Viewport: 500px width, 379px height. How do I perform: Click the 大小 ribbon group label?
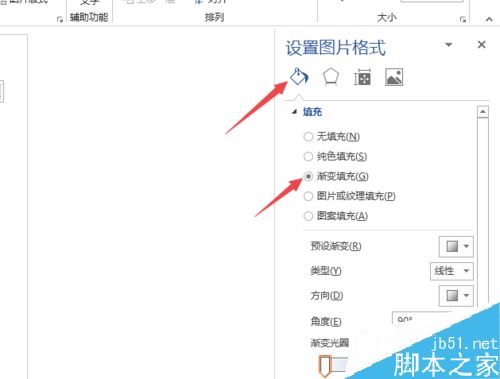point(387,17)
